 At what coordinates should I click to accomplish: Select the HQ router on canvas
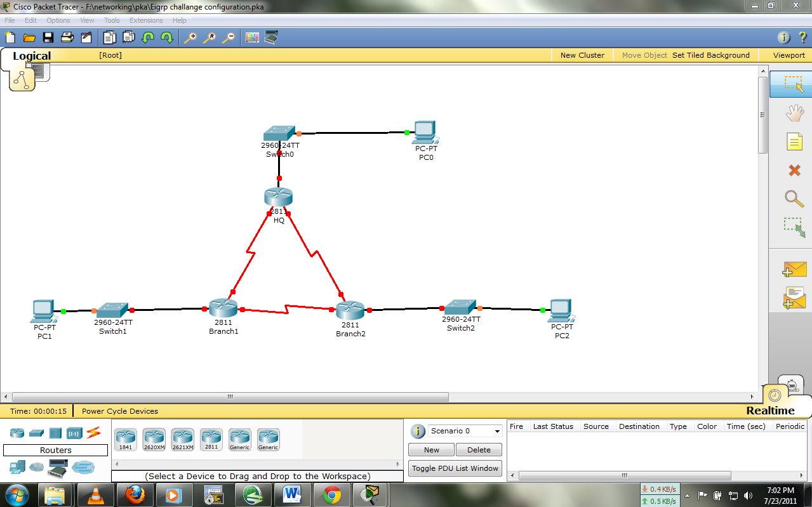coord(279,197)
